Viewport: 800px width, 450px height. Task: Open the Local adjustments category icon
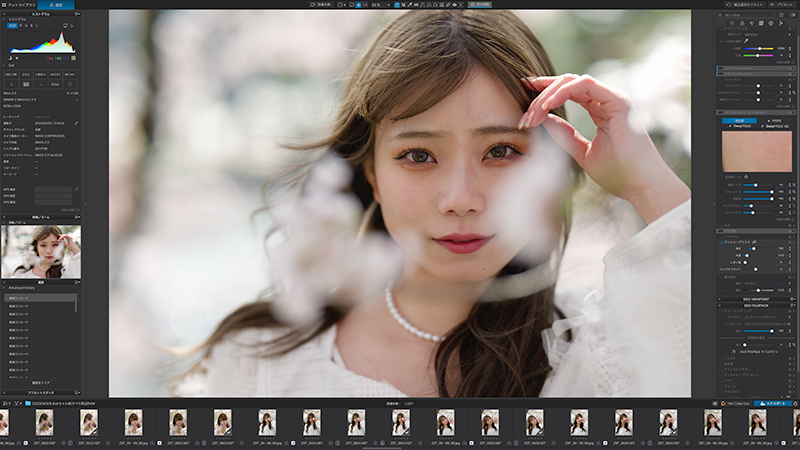pos(771,23)
